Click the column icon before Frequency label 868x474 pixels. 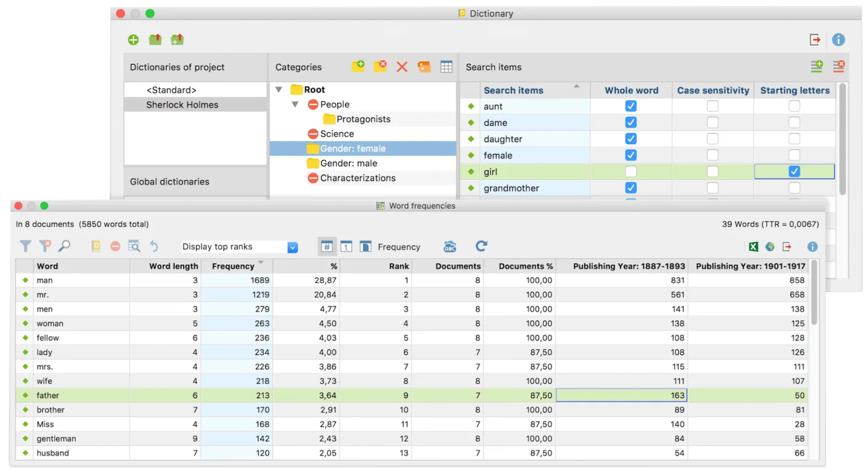tap(366, 247)
